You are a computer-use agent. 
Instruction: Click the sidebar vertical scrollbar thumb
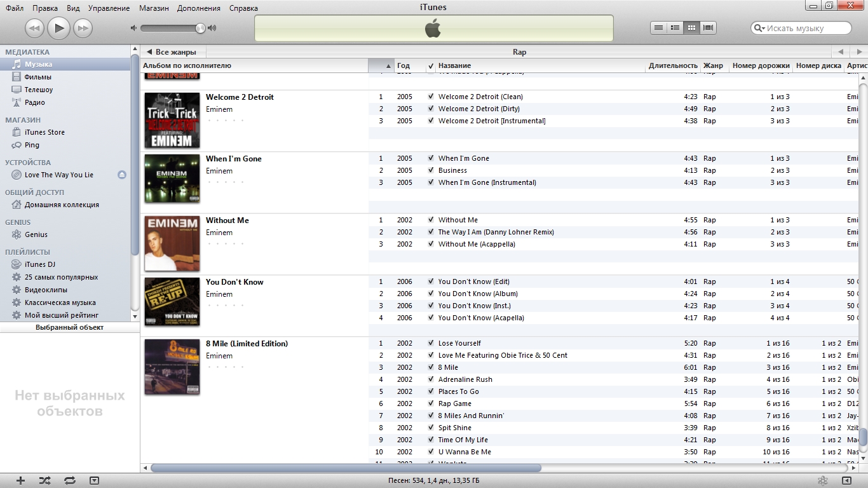(x=135, y=156)
